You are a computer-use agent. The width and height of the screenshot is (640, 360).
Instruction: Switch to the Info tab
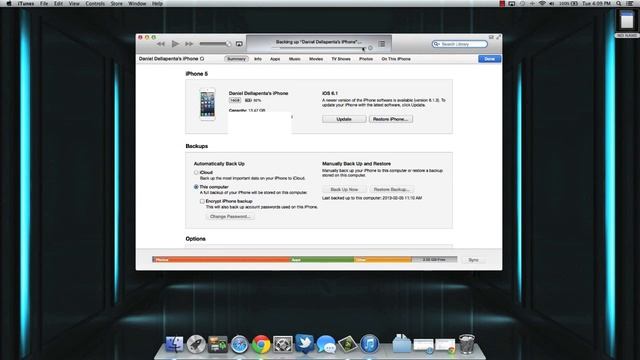(258, 59)
